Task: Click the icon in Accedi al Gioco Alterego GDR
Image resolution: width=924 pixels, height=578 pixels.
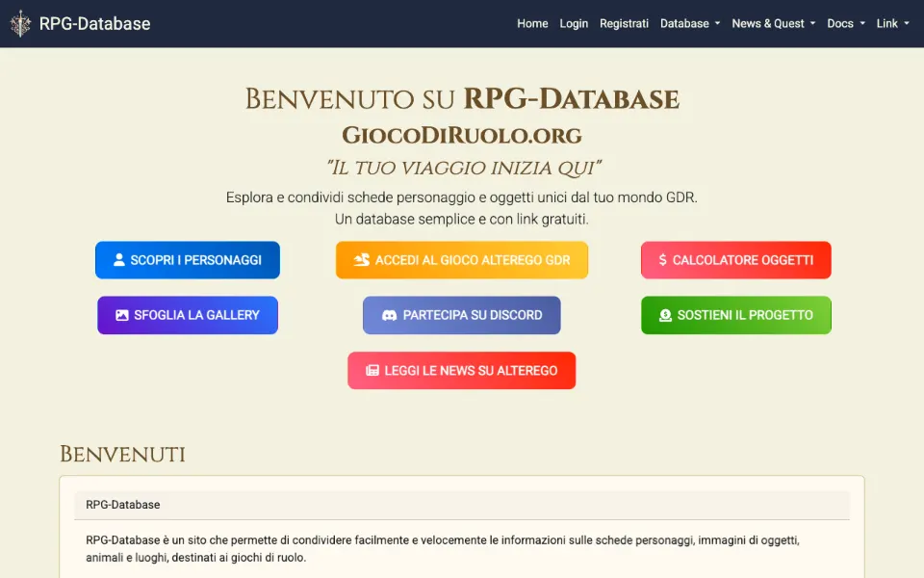Action: [361, 259]
